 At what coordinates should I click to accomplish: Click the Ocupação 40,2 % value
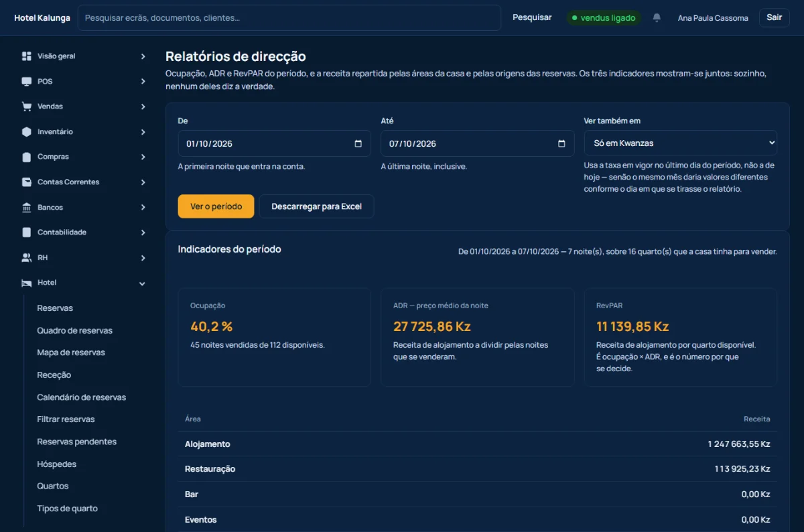coord(212,327)
